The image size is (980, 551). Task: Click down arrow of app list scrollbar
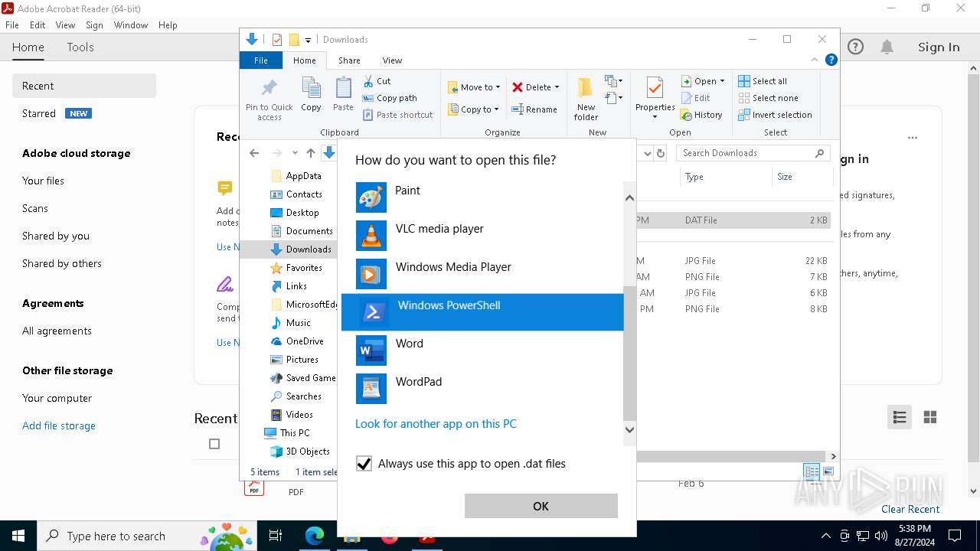coord(630,429)
